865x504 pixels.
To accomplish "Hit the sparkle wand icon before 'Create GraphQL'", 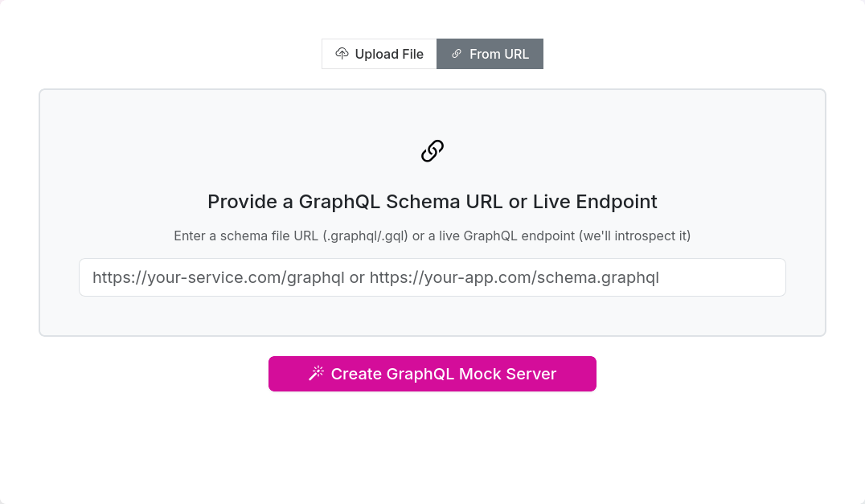I will (x=316, y=373).
